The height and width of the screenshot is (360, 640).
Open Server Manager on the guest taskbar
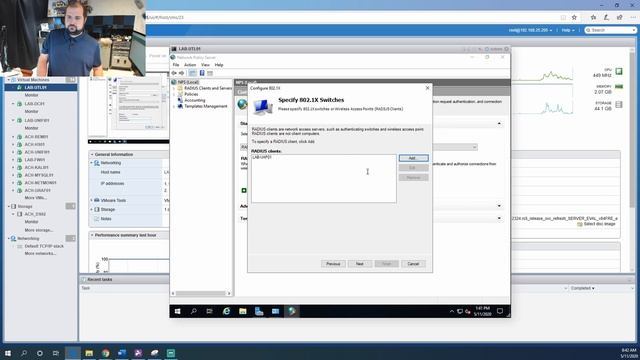(259, 311)
